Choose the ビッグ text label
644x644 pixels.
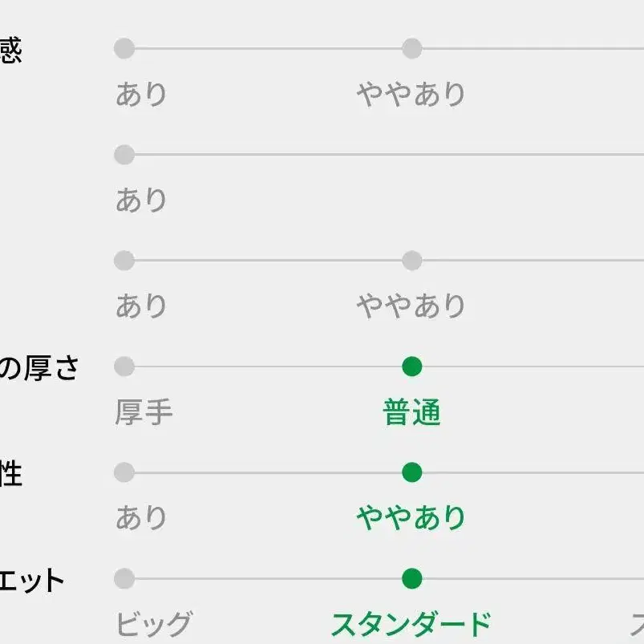(x=154, y=624)
